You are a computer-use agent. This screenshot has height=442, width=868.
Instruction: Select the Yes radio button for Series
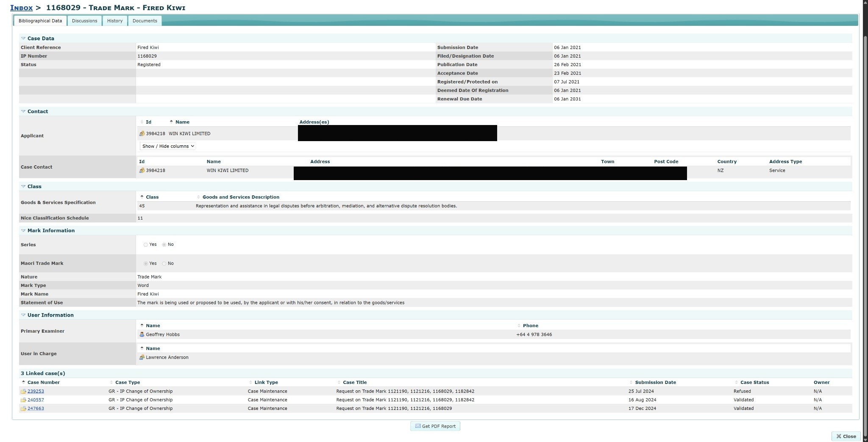click(146, 245)
